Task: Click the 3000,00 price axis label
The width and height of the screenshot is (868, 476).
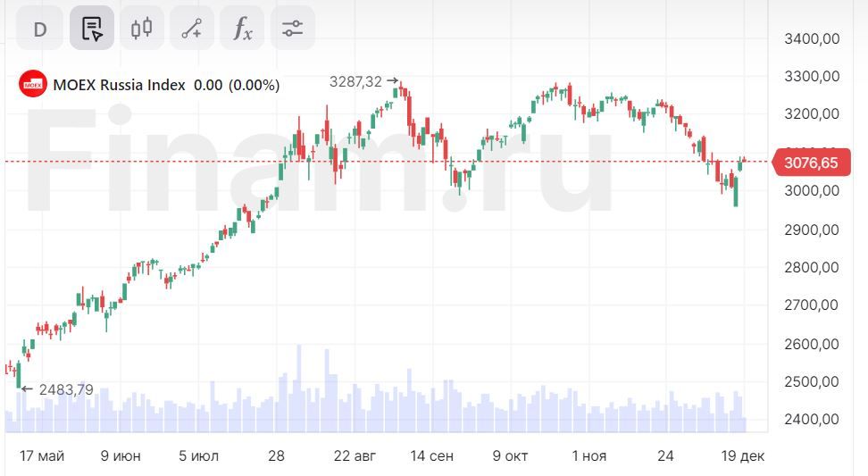Action: 811,191
